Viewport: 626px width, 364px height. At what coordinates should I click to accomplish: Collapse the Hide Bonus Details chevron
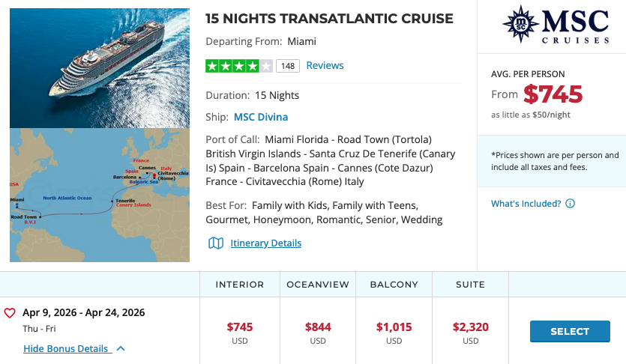(x=121, y=349)
